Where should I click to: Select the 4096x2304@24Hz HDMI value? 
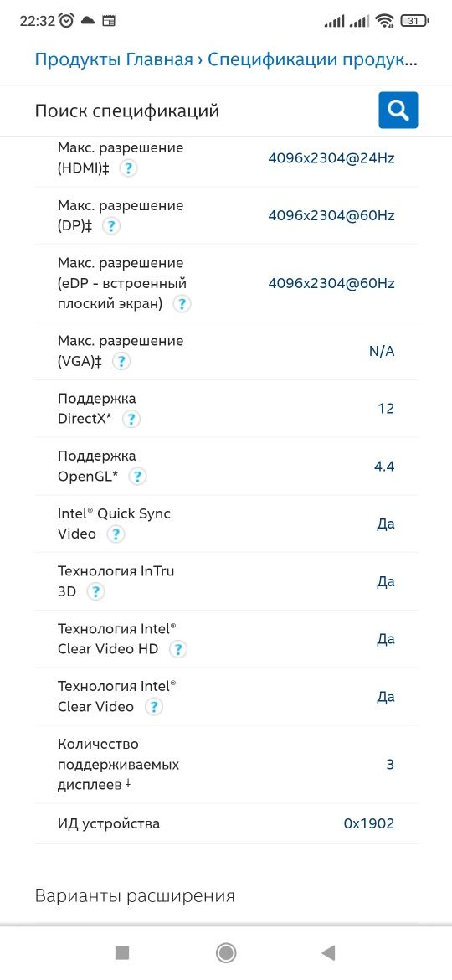pos(331,158)
